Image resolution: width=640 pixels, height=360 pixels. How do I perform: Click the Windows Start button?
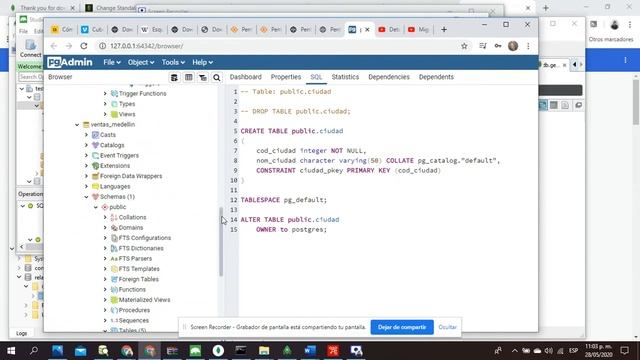[x=11, y=351]
